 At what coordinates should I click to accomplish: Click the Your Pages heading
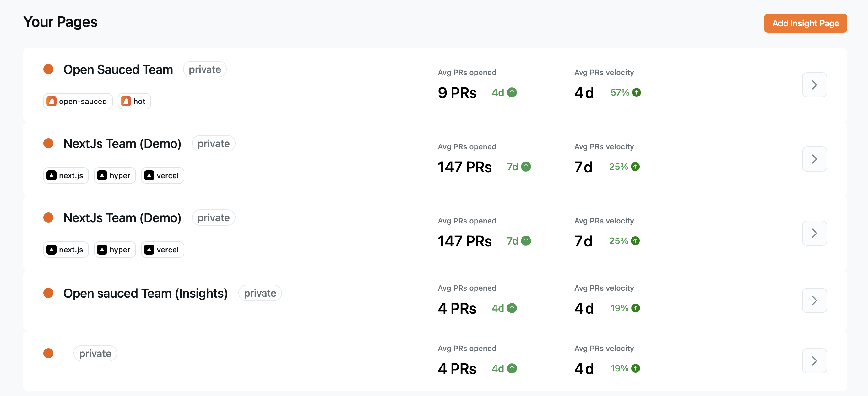tap(60, 22)
